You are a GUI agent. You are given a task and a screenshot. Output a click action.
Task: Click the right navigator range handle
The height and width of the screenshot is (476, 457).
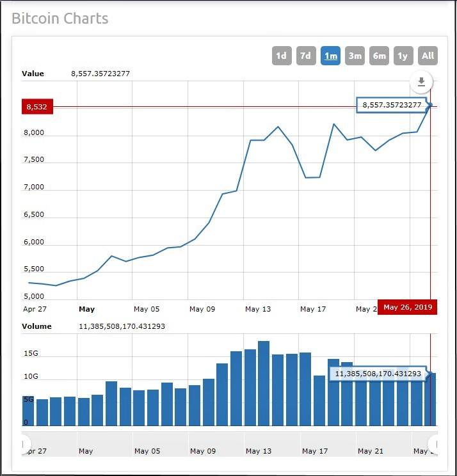(x=434, y=444)
